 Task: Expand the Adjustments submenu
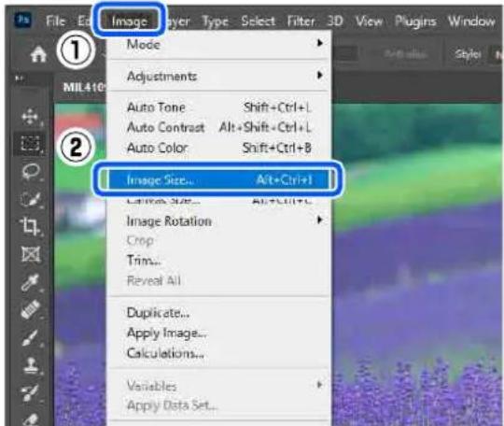pyautogui.click(x=218, y=77)
